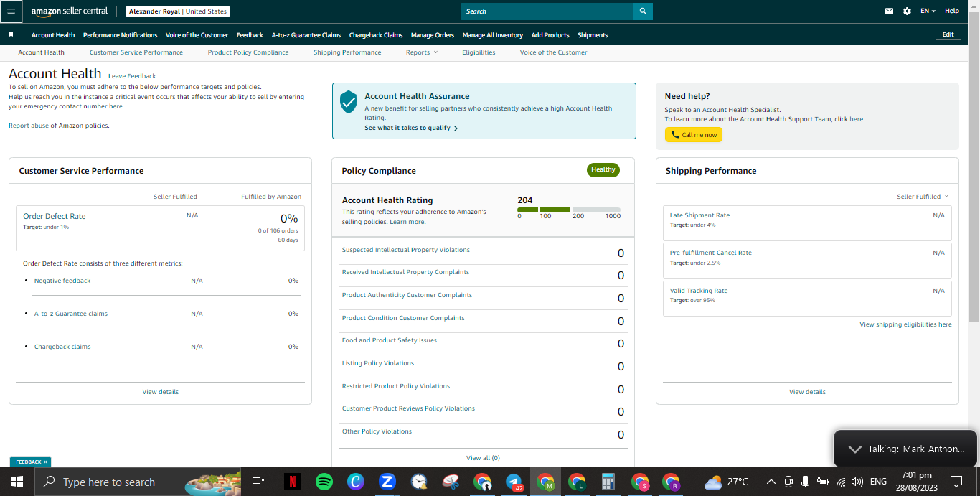Open Zoom from the taskbar
Image resolution: width=980 pixels, height=496 pixels.
click(x=387, y=482)
